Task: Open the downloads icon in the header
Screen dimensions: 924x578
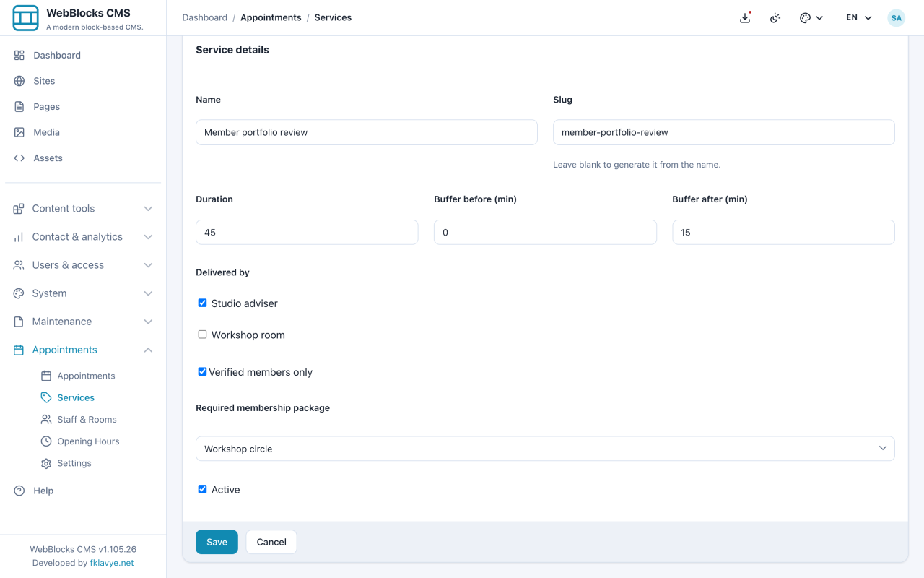Action: (745, 18)
